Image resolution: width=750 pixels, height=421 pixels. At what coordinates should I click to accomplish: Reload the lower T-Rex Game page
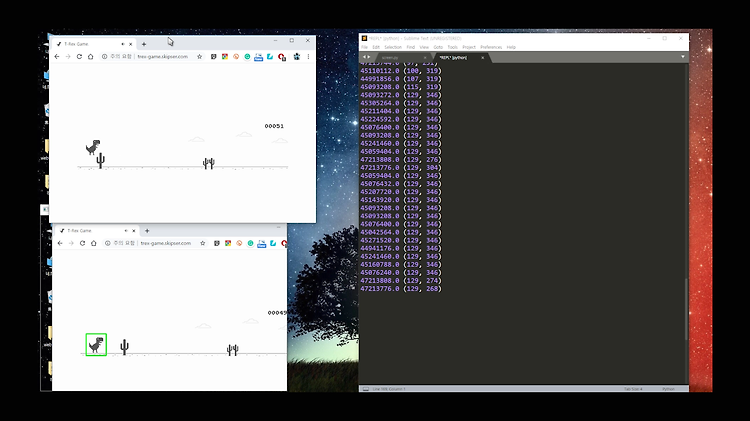(82, 243)
